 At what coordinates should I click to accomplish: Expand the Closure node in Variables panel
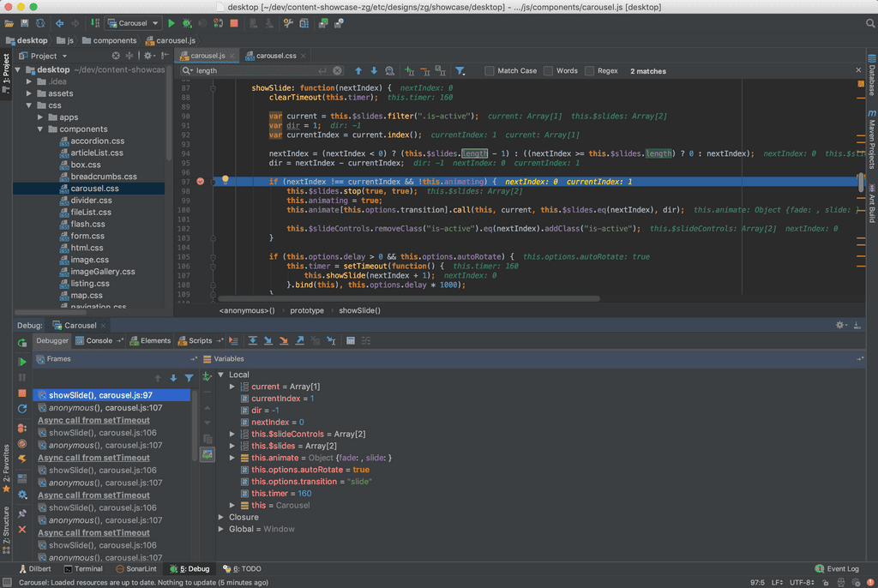click(x=220, y=515)
